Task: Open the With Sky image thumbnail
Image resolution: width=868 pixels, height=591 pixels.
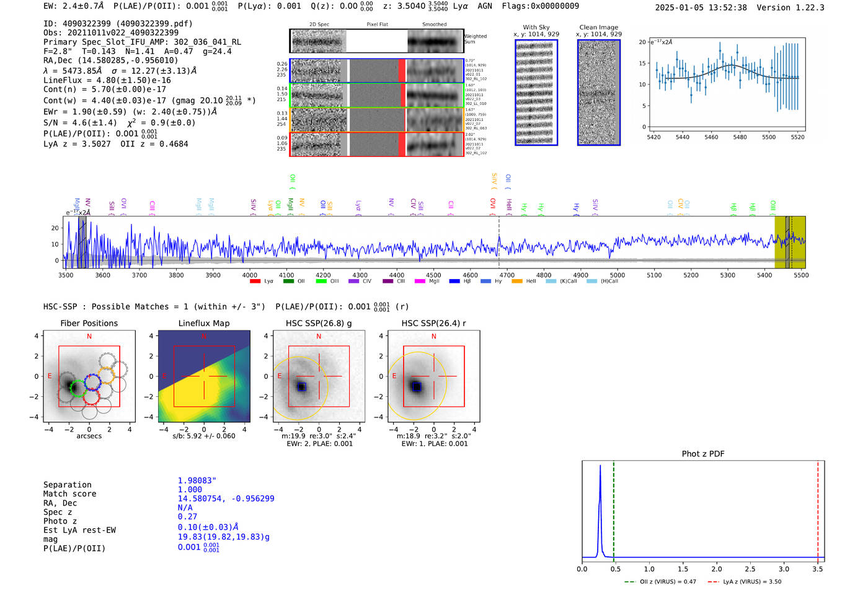Action: [x=536, y=92]
